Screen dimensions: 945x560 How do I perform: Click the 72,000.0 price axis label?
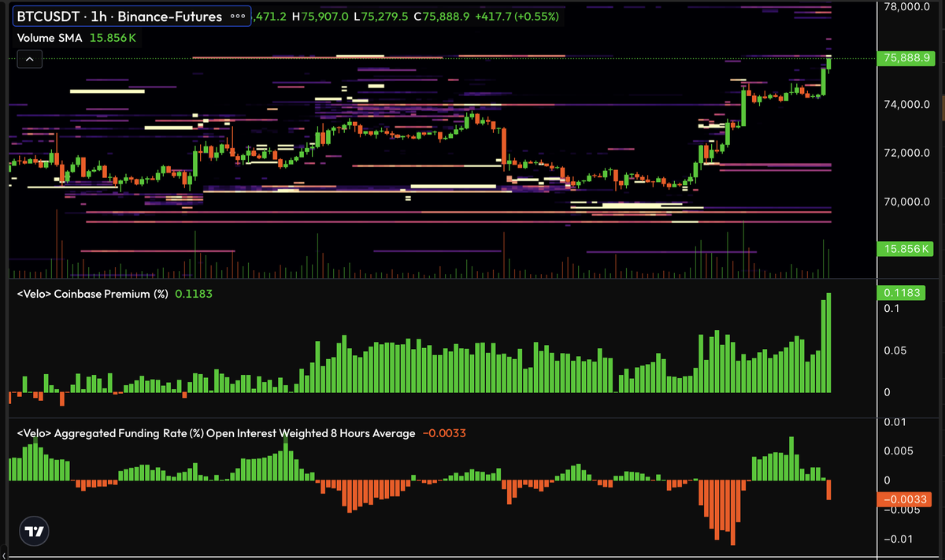click(x=908, y=153)
